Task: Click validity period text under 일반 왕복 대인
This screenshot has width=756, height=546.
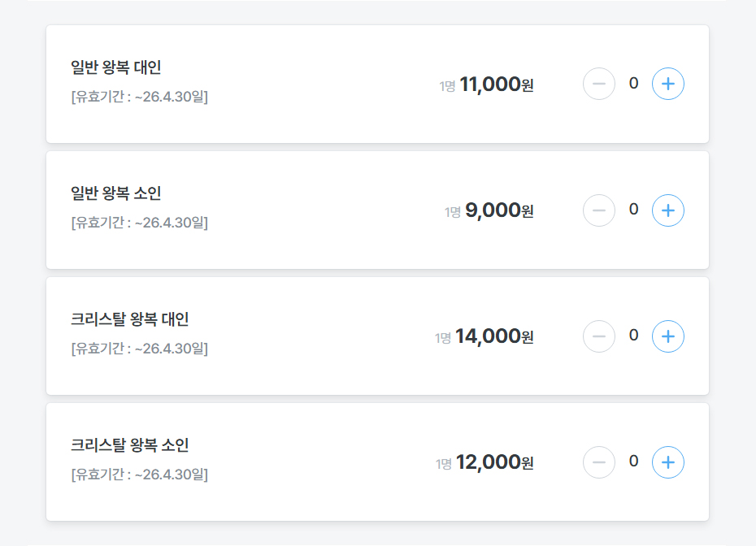Action: 139,97
